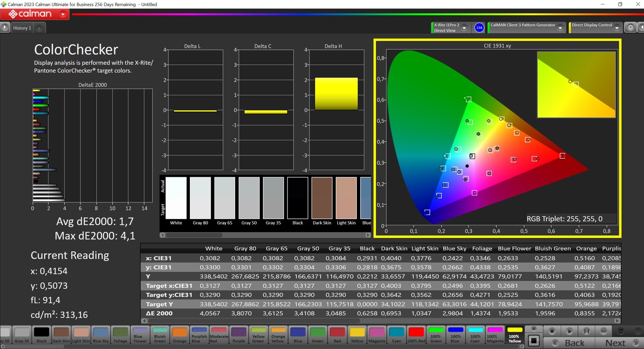Switch to the History 1 tab

(22, 28)
